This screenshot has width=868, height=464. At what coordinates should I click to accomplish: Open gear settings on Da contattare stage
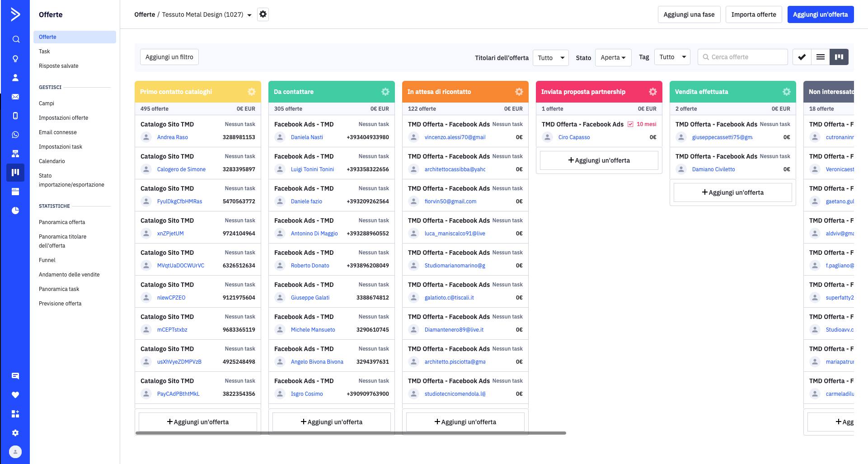pyautogui.click(x=385, y=92)
